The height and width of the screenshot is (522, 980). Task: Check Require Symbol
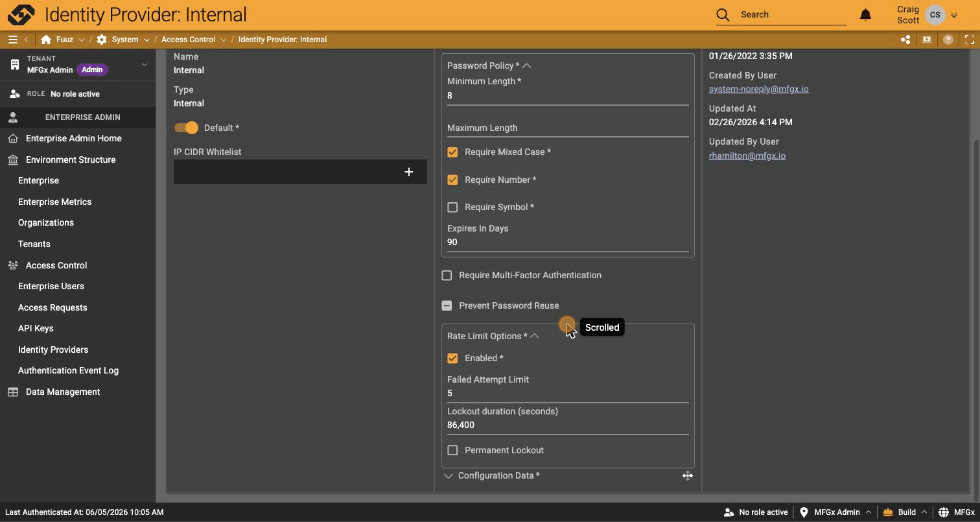coord(452,208)
